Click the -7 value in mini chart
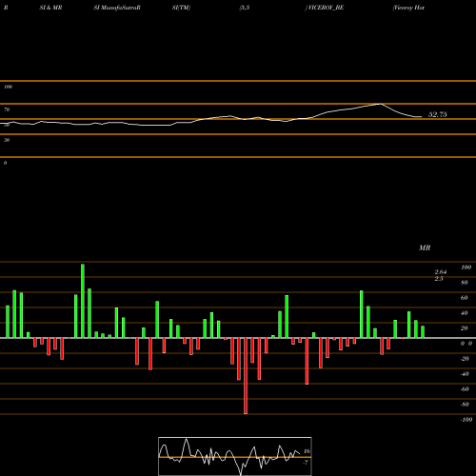This screenshot has width=476, height=476. coord(306,463)
